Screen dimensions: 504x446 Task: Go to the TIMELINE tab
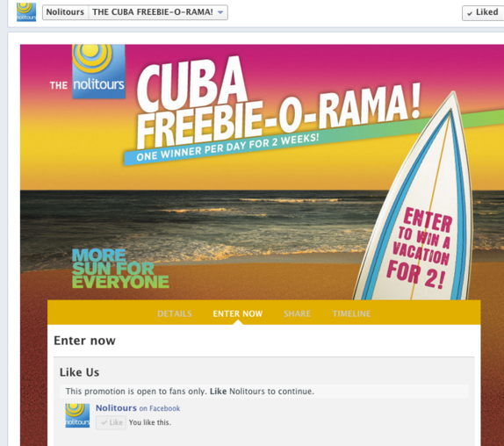[351, 313]
